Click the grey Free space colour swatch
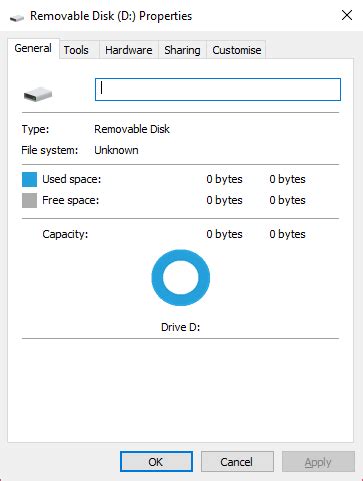 29,201
